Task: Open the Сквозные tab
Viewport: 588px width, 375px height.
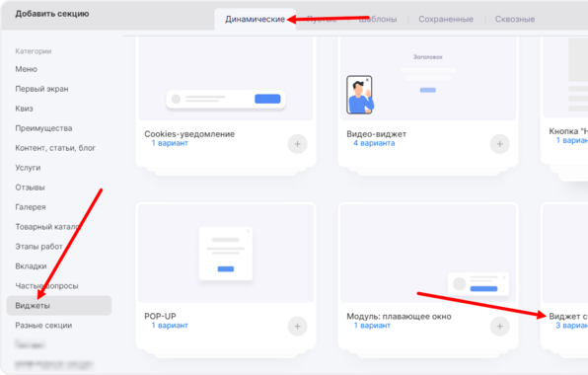Action: click(x=515, y=19)
